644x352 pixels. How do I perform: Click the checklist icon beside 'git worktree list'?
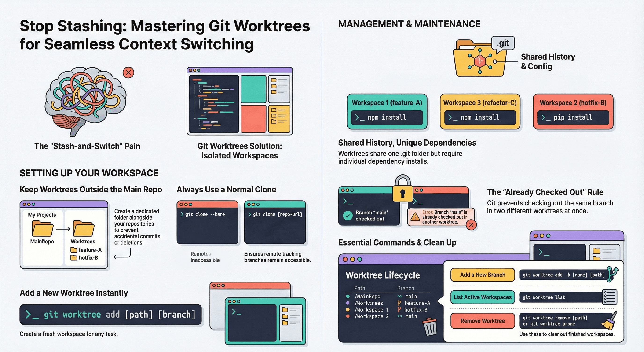click(x=610, y=297)
